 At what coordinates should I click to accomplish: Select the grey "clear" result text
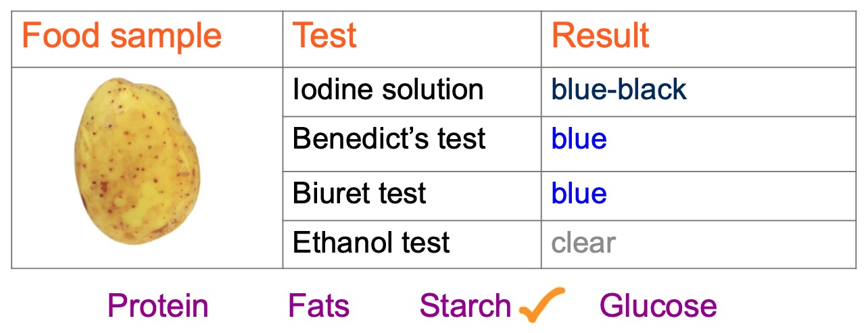coord(583,242)
